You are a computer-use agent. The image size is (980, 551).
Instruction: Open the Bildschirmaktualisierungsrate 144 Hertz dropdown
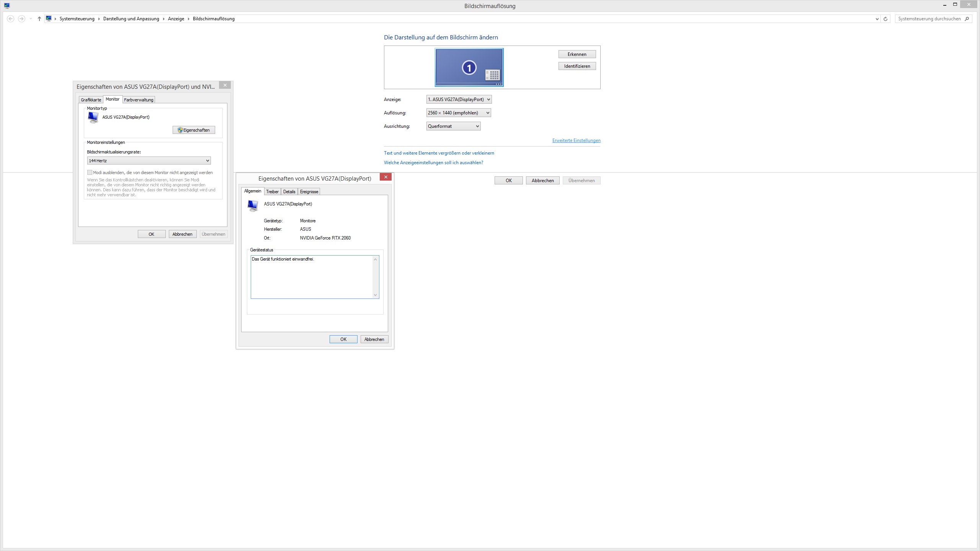pos(149,161)
